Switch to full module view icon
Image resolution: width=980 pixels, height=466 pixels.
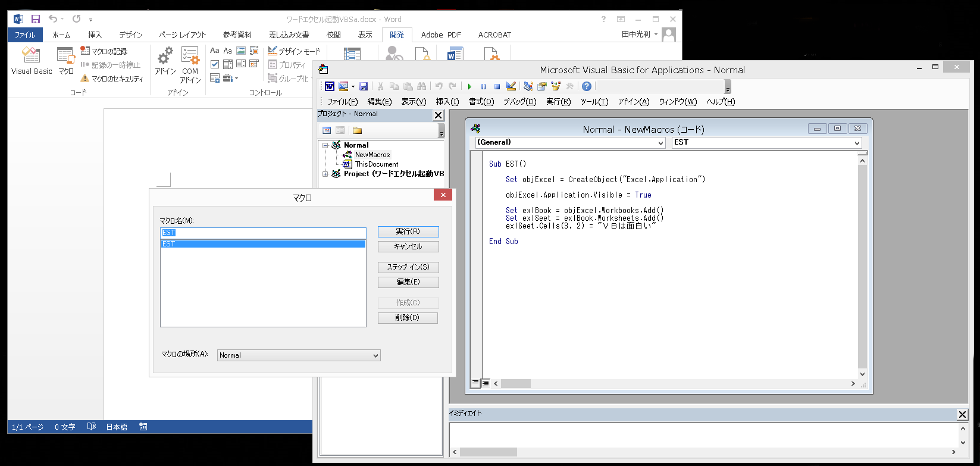[485, 383]
